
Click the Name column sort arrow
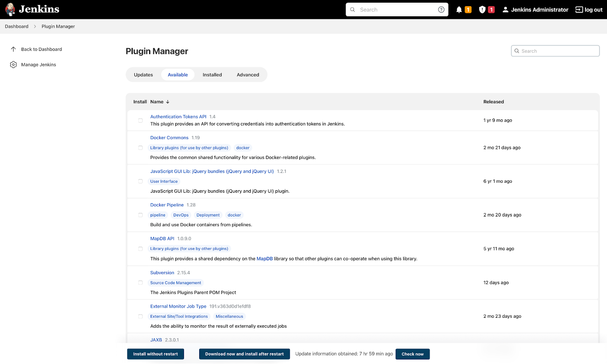coord(168,102)
